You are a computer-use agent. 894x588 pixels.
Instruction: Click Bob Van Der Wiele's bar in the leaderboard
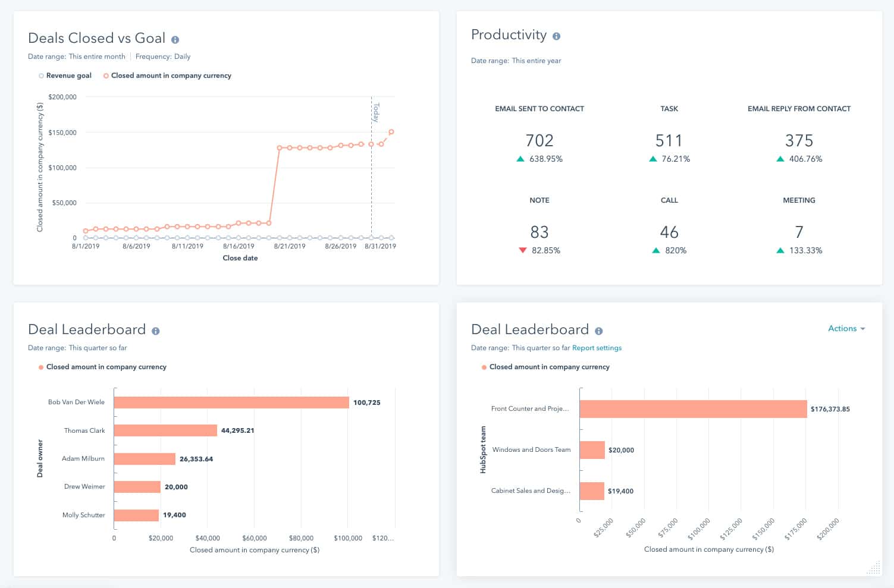click(x=232, y=403)
